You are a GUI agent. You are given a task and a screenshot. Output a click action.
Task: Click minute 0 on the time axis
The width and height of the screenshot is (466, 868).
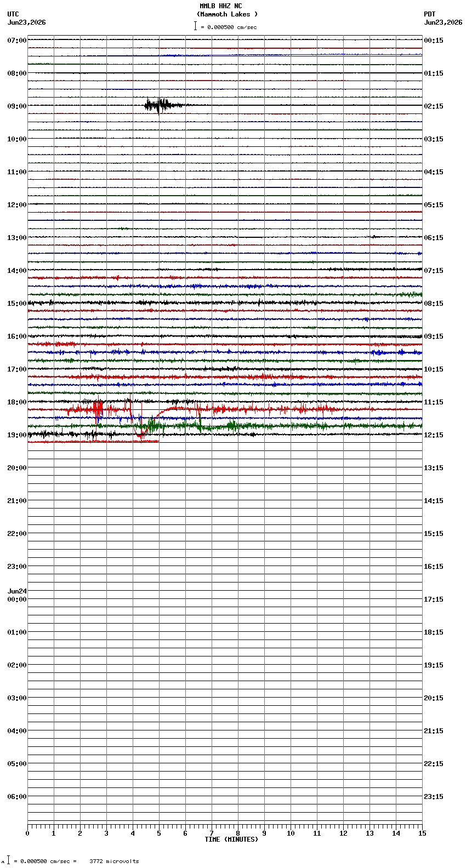coord(27,833)
